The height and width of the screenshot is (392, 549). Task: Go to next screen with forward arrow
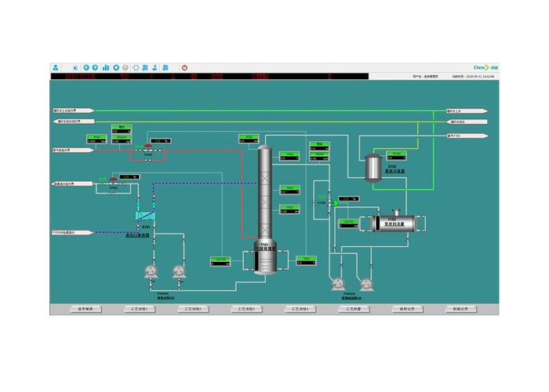[95, 67]
